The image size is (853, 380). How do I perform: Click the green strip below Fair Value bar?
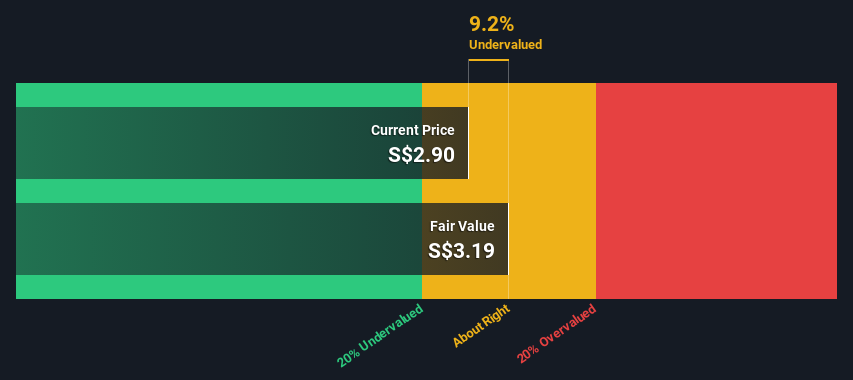pos(219,286)
